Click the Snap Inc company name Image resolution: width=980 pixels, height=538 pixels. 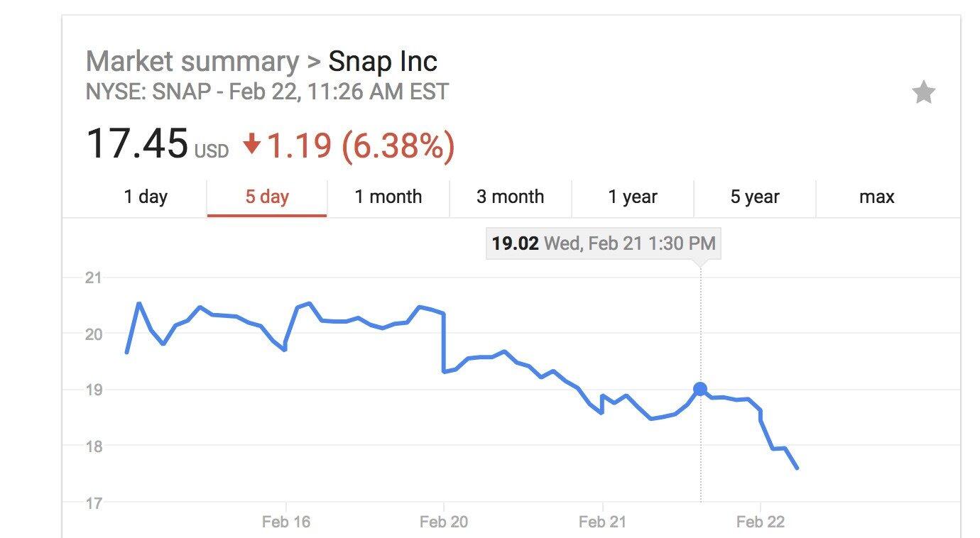[382, 62]
